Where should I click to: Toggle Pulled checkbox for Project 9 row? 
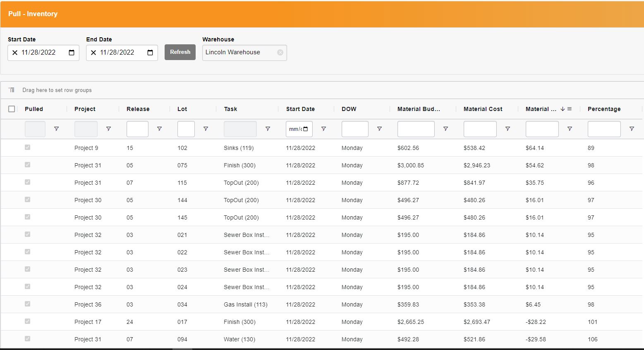pyautogui.click(x=27, y=147)
